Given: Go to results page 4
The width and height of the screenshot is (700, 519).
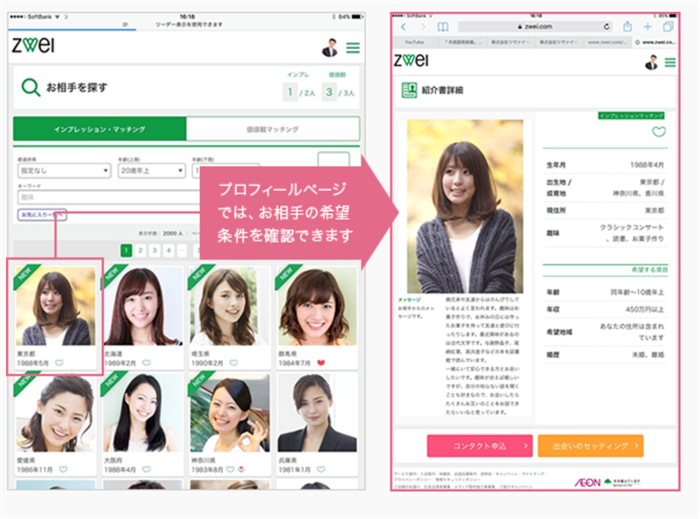Looking at the screenshot, I should pos(168,250).
